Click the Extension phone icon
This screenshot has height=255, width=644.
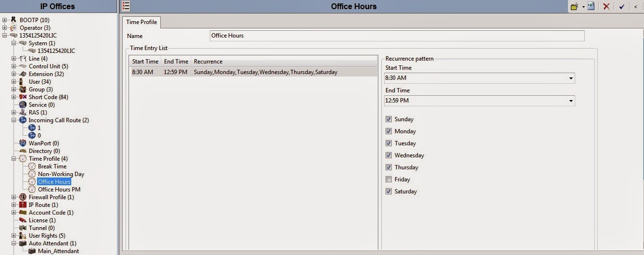23,74
